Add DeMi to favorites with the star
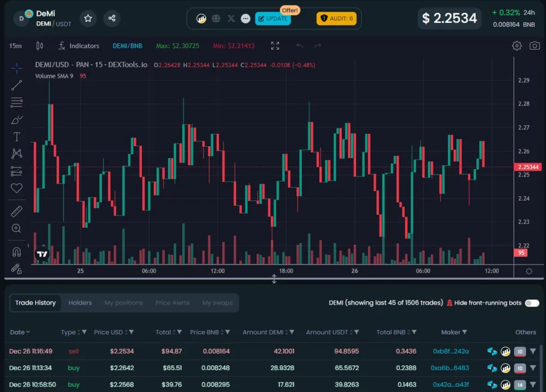This screenshot has height=392, width=546. pos(88,18)
